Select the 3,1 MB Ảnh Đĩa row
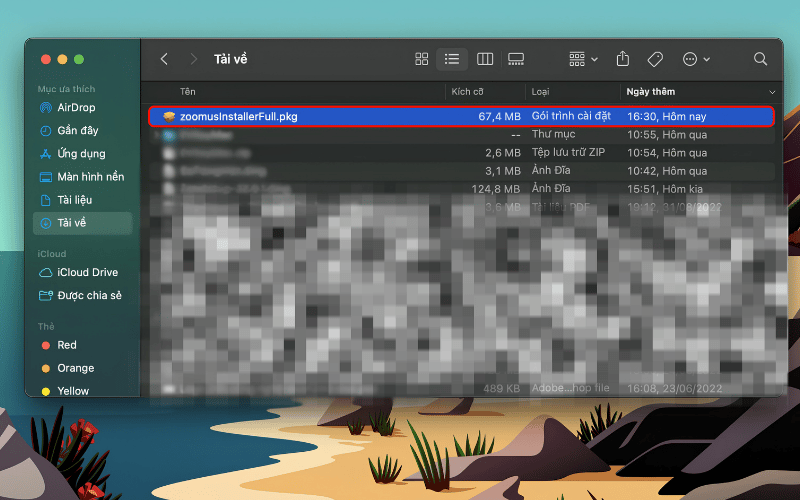 pyautogui.click(x=461, y=171)
